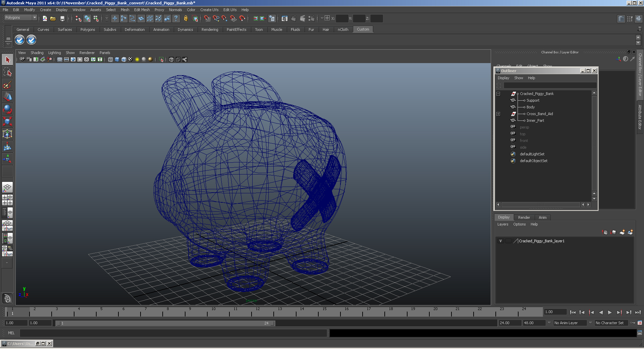
Task: Open the Attribute Editor side tab
Action: (x=640, y=116)
